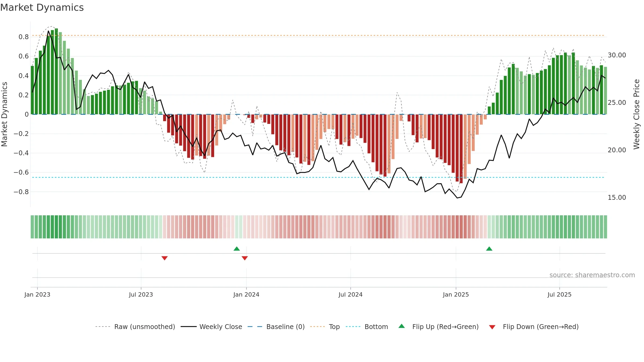
Task: Click the −0.6 left axis label
Action: coord(21,172)
